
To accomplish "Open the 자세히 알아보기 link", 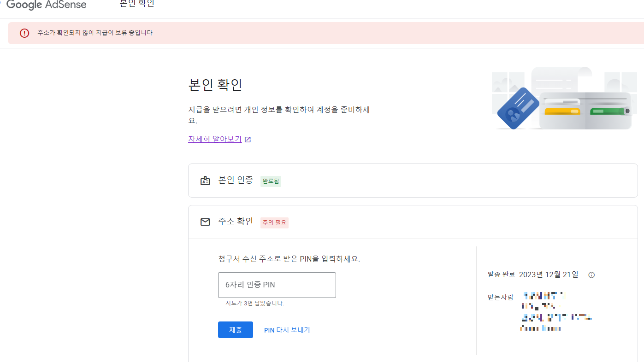I will [214, 139].
